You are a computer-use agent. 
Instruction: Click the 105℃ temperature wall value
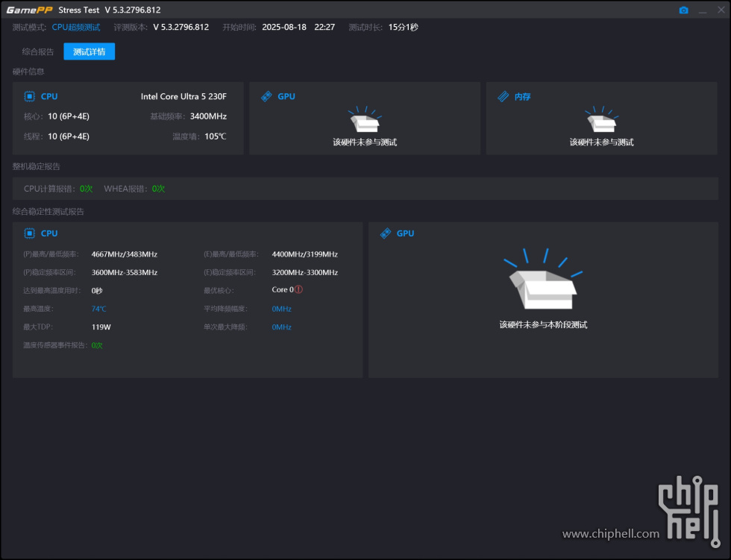(216, 136)
